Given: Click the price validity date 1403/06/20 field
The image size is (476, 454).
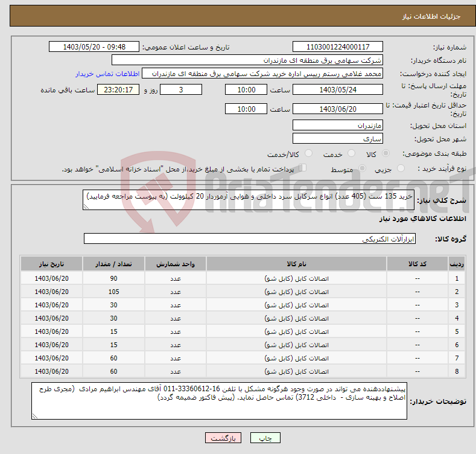Looking at the screenshot, I should click(x=338, y=109).
